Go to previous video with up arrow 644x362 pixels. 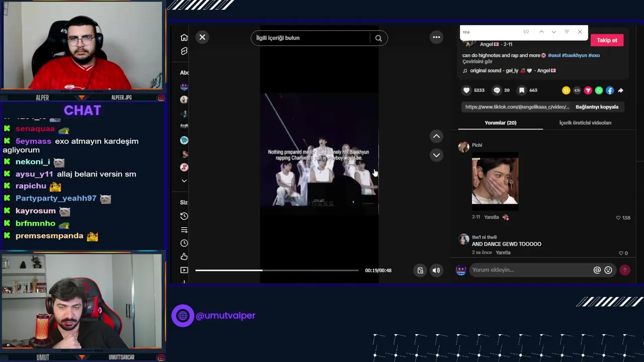click(436, 136)
